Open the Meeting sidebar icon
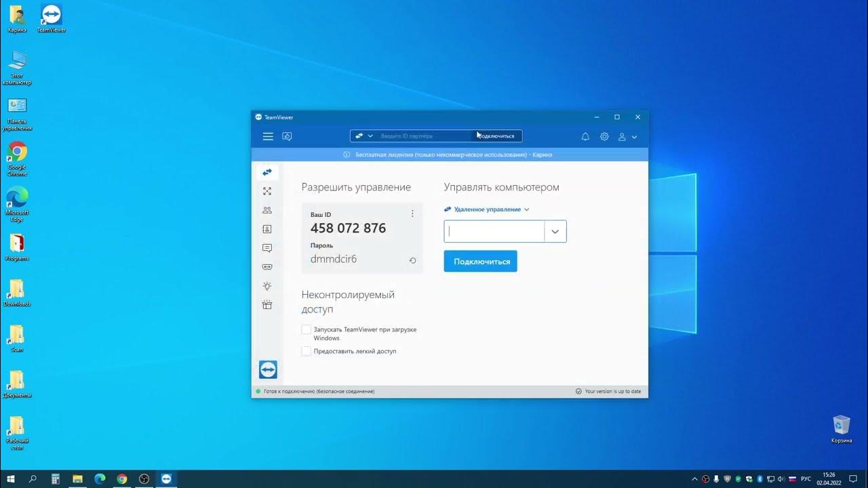868x488 pixels. click(x=267, y=210)
